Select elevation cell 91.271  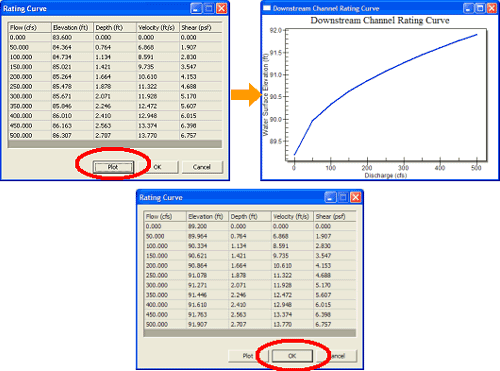pyautogui.click(x=207, y=285)
